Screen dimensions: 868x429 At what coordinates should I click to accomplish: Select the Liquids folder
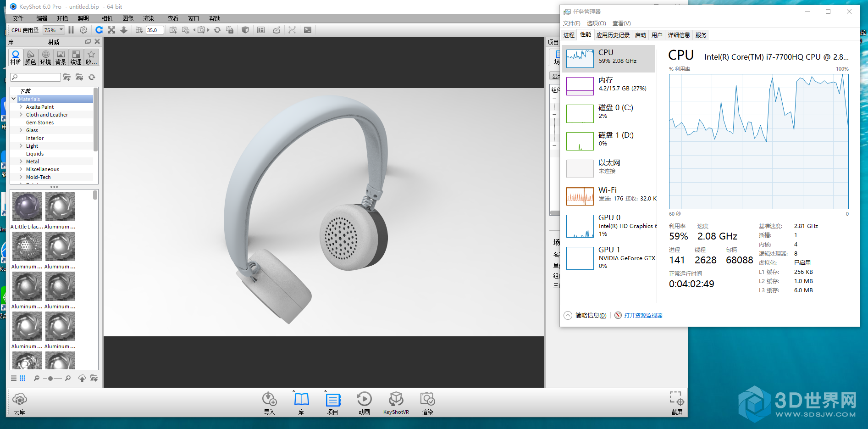pyautogui.click(x=35, y=154)
